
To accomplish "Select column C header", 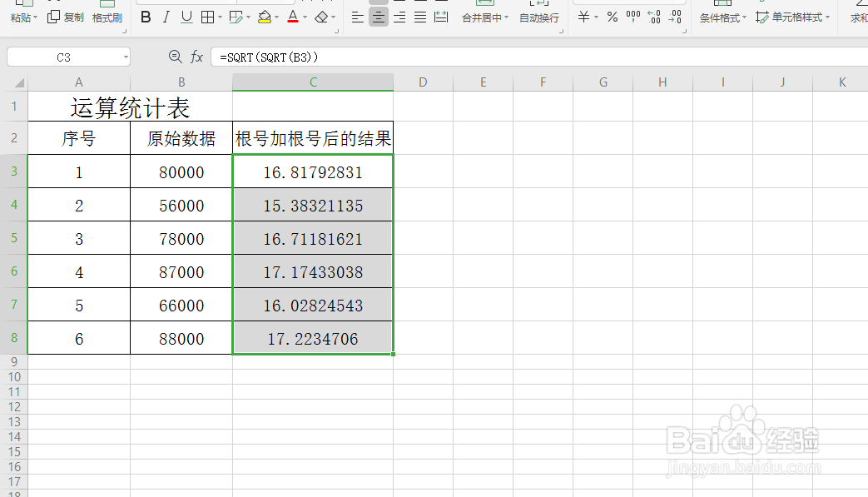I will 313,82.
